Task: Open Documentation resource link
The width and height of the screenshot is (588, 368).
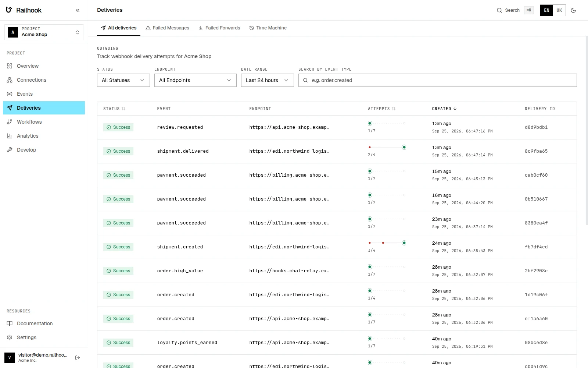Action: [x=44, y=323]
